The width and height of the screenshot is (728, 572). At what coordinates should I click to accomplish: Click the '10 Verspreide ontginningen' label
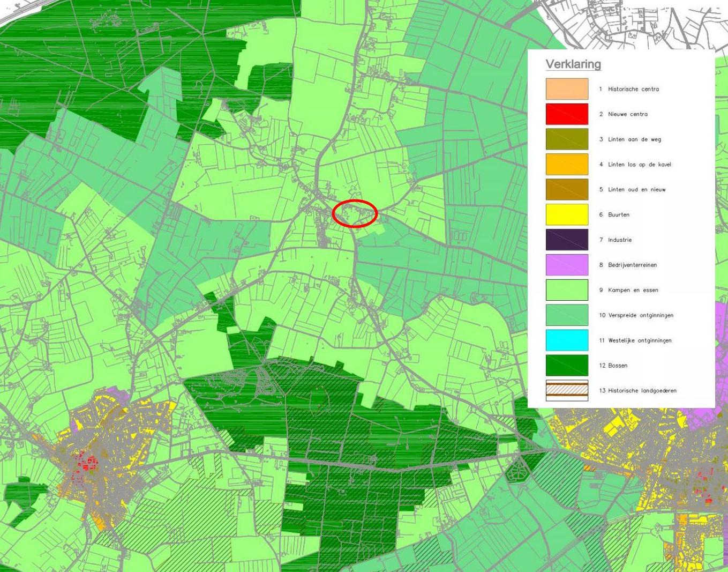pos(636,315)
